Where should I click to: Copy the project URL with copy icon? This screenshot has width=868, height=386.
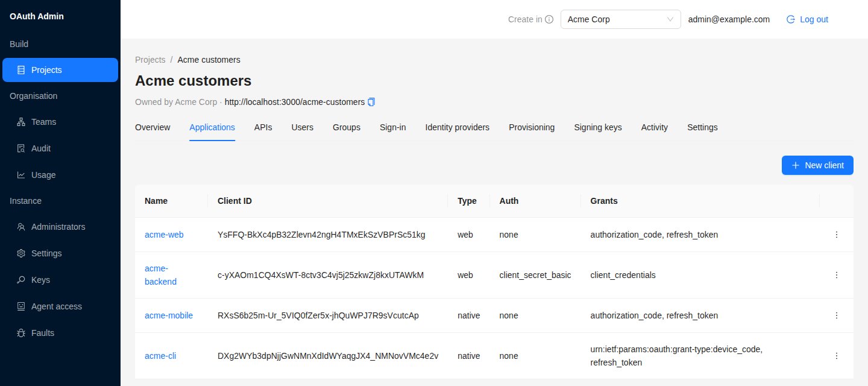[371, 102]
